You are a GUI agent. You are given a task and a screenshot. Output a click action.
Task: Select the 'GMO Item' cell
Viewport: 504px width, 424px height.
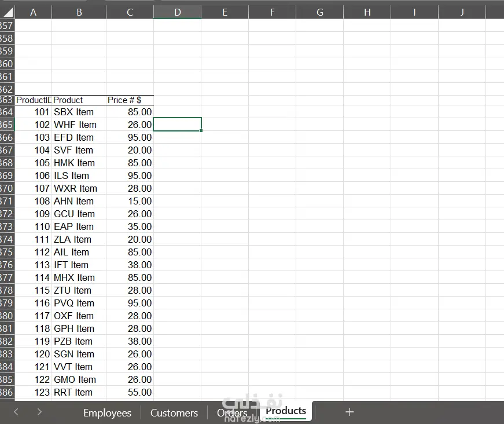pos(79,379)
